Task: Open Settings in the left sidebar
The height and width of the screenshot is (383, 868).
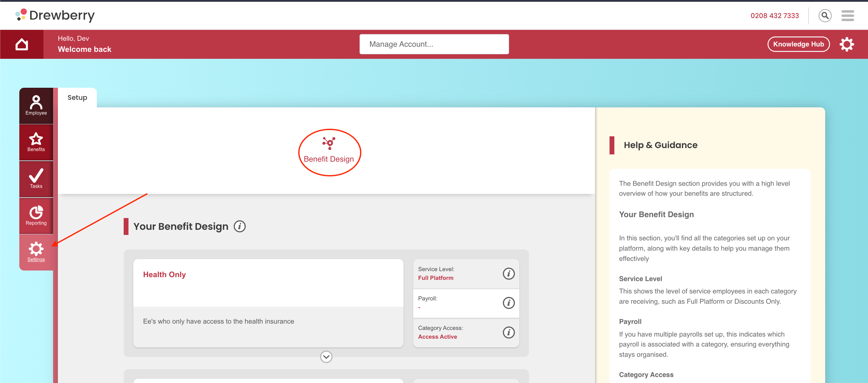Action: [x=36, y=252]
